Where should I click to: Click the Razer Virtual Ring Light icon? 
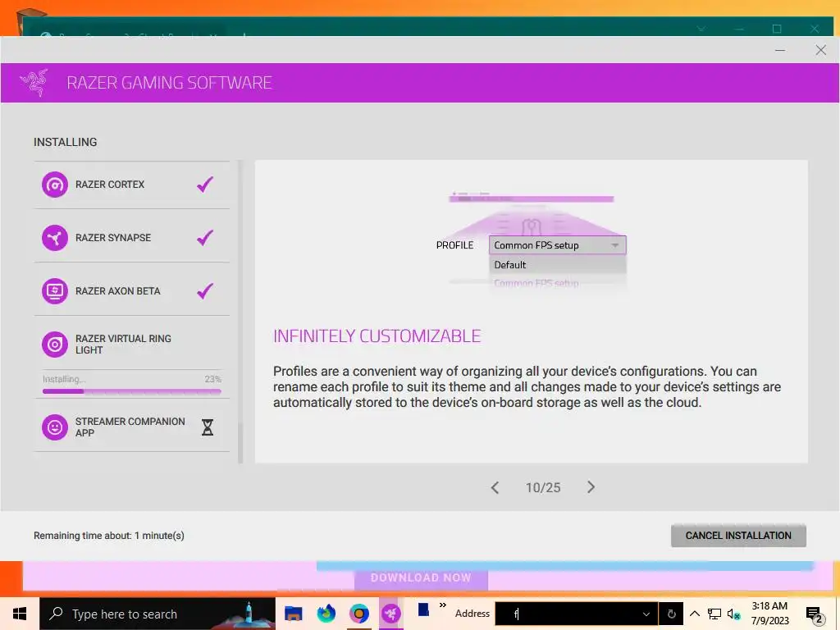point(55,345)
